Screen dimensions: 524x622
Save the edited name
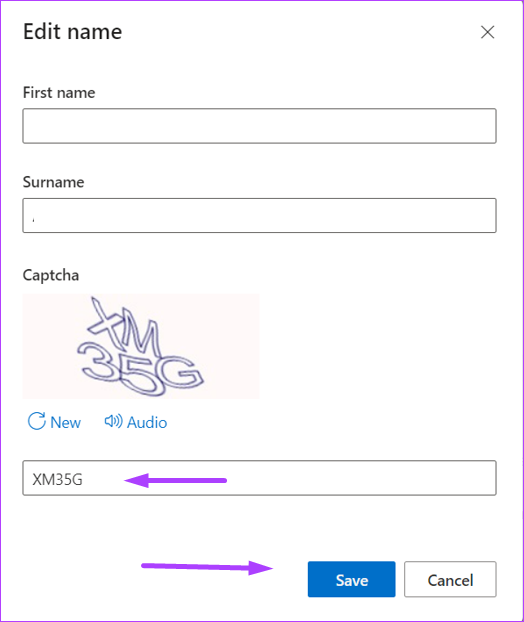351,579
